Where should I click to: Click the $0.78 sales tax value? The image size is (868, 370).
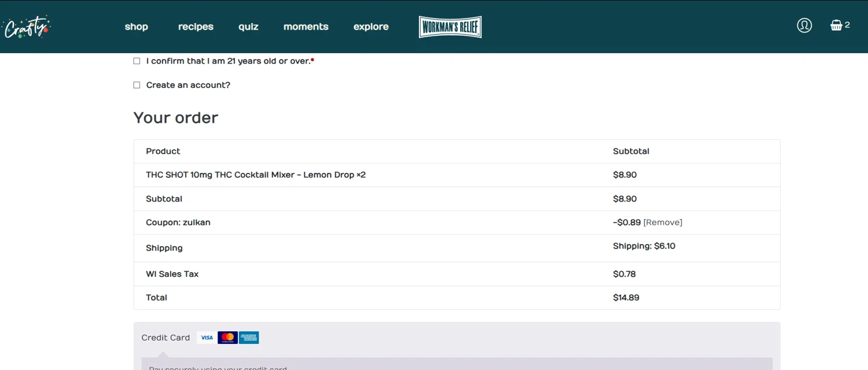pos(624,274)
